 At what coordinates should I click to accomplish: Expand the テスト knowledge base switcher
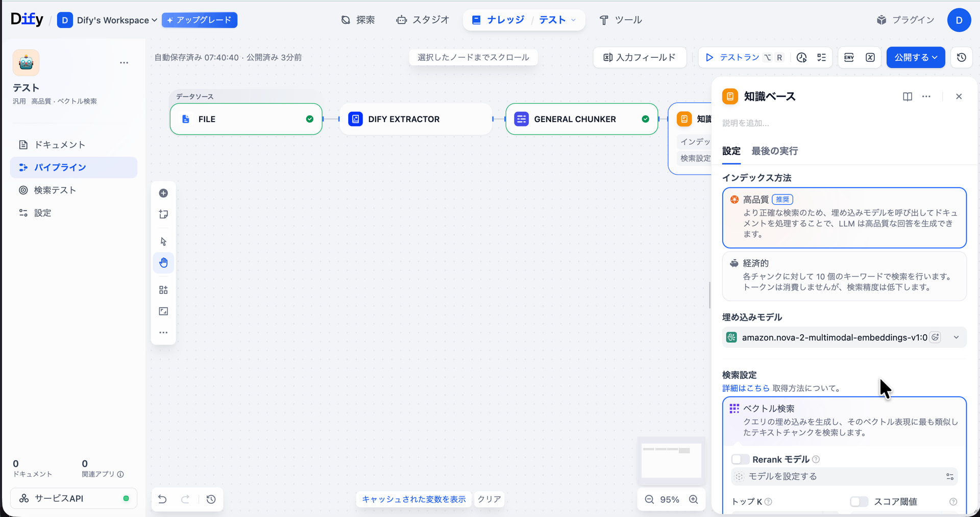(x=557, y=20)
